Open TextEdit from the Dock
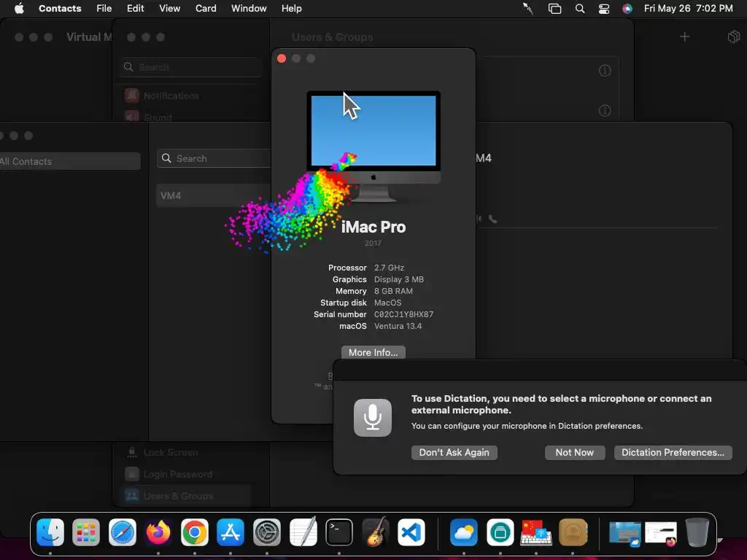Viewport: 747px width, 560px height. [303, 532]
